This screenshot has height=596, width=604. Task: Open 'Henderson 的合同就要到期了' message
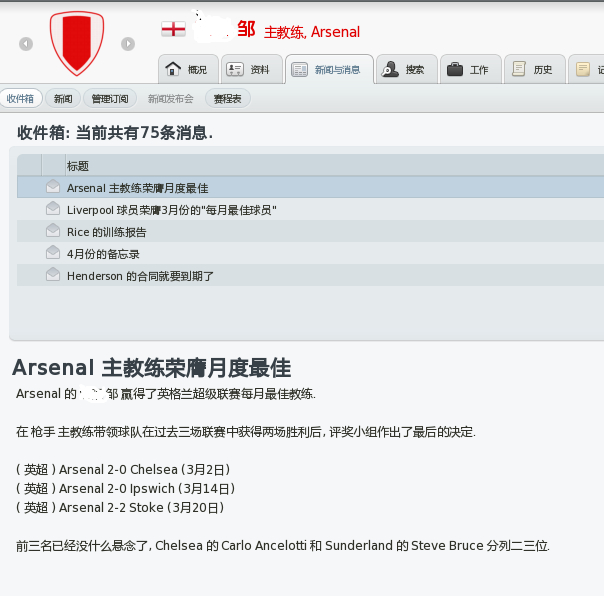310,275
